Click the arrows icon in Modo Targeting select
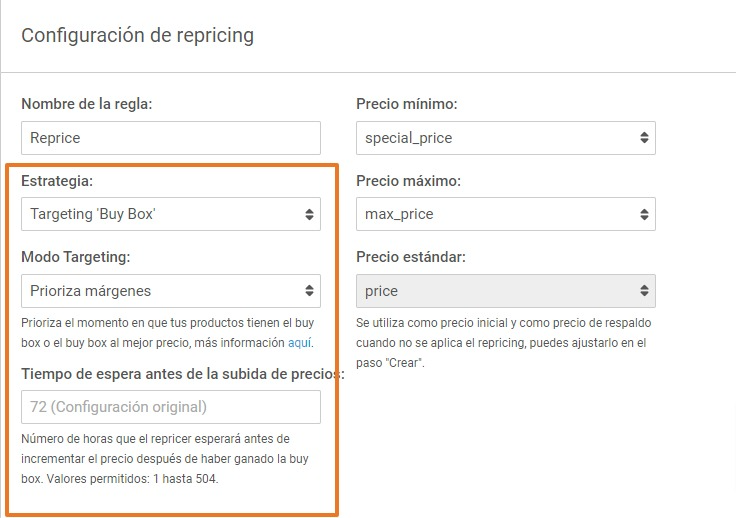Viewport: 736px width, 518px height. click(x=309, y=290)
